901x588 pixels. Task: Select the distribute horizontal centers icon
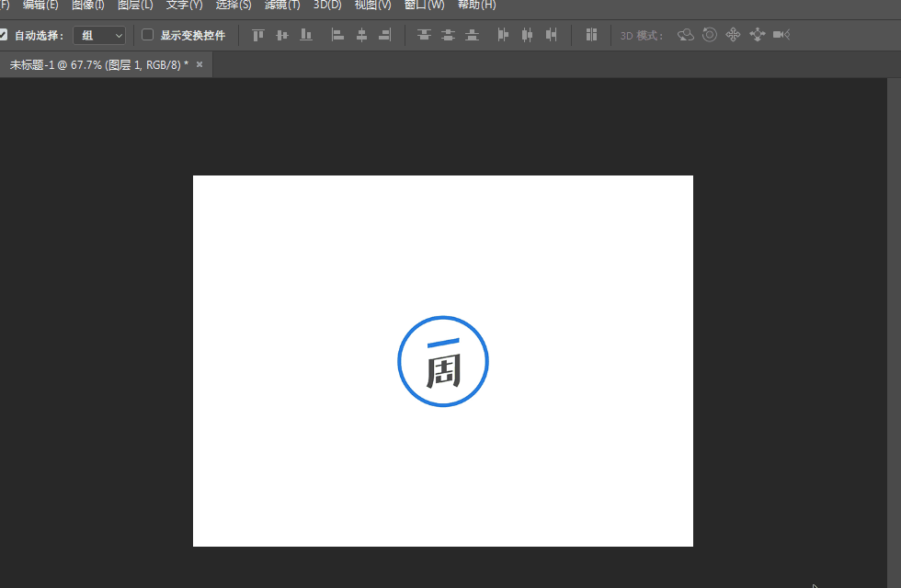(x=526, y=35)
